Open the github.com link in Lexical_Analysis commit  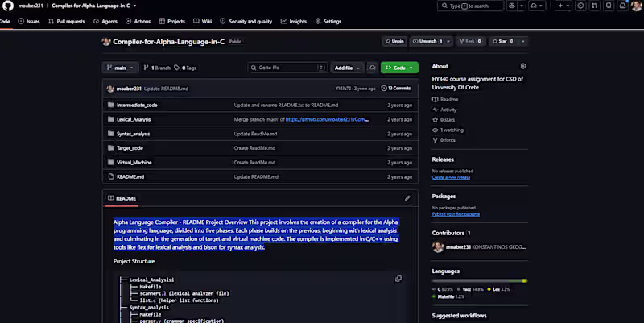coord(327,119)
